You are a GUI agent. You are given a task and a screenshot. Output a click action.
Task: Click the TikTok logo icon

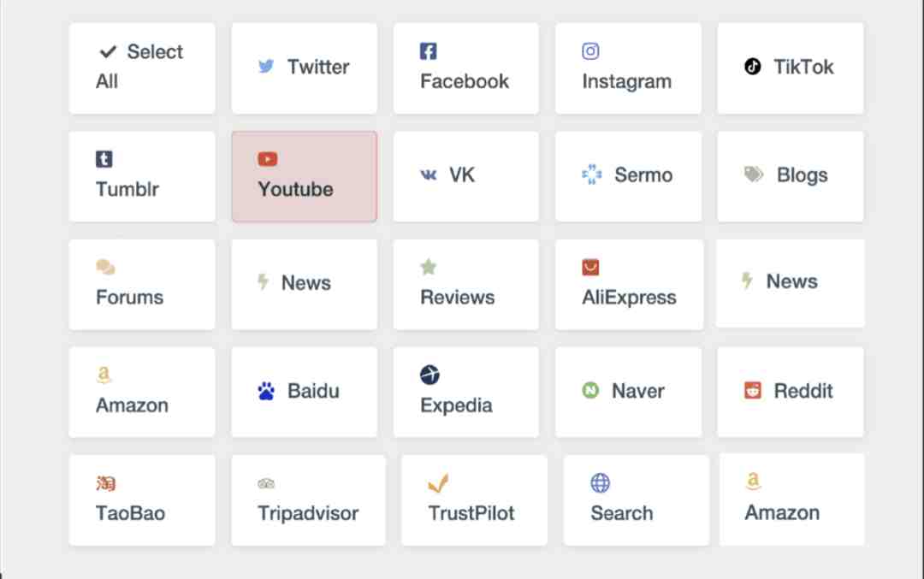point(753,66)
